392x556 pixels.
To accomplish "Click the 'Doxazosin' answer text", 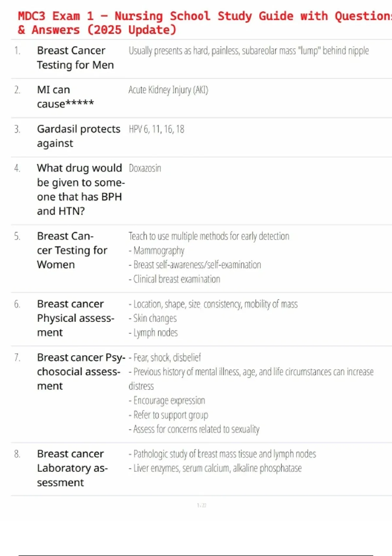I will [145, 168].
